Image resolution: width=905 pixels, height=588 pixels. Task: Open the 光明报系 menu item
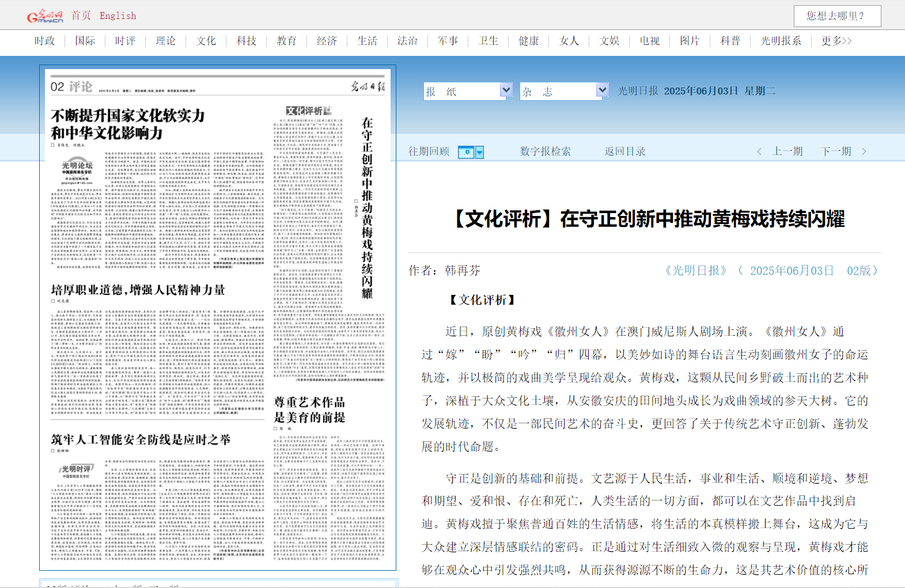(781, 41)
